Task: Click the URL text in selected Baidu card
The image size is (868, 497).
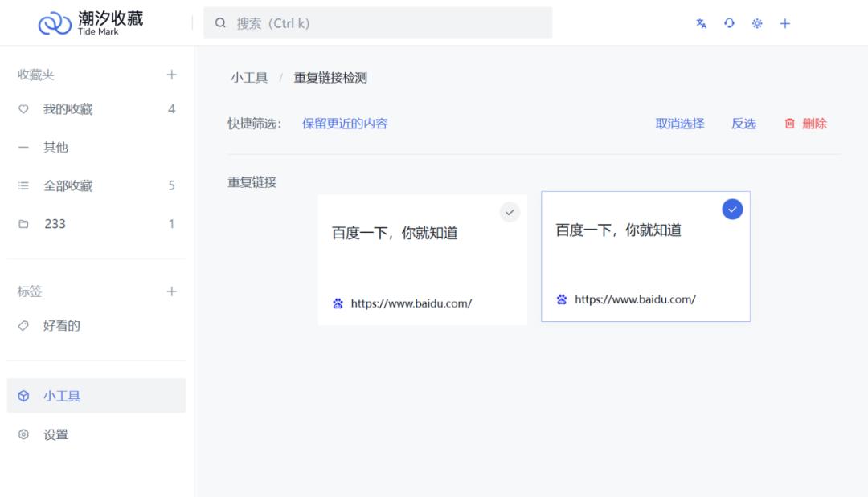Action: (635, 299)
